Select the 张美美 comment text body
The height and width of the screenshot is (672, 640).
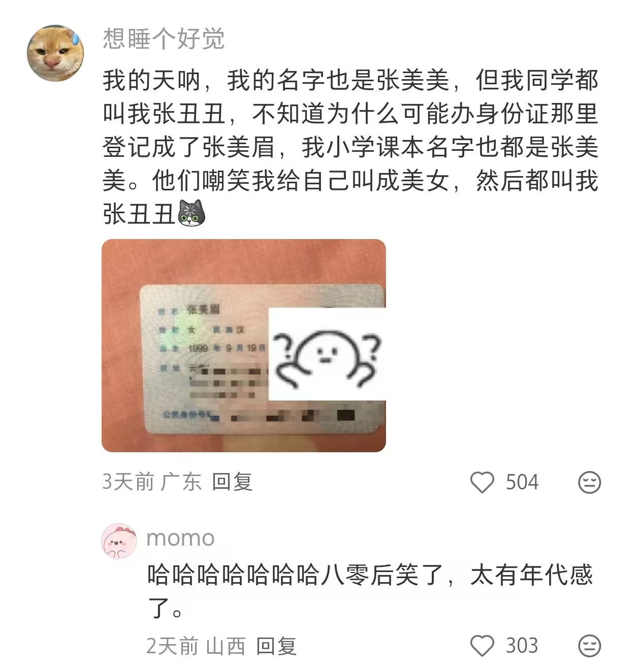[x=350, y=147]
